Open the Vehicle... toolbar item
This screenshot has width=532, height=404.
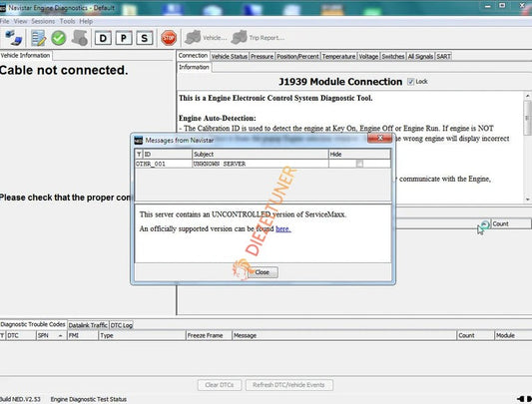pos(206,38)
